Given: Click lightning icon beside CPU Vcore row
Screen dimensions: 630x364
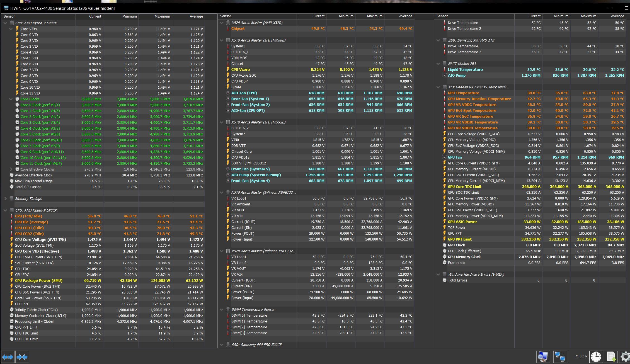Looking at the screenshot, I should [228, 69].
